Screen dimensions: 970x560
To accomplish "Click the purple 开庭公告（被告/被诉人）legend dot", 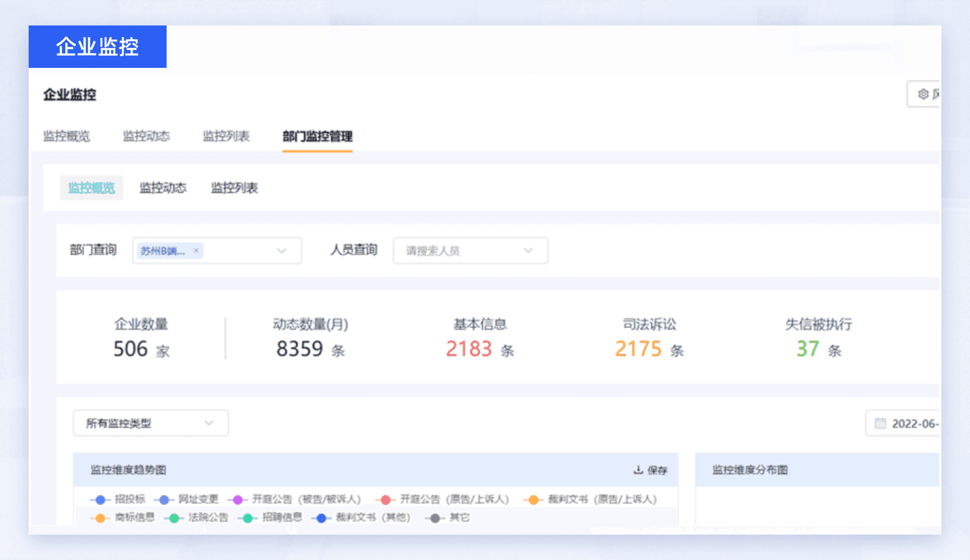I will 238,499.
